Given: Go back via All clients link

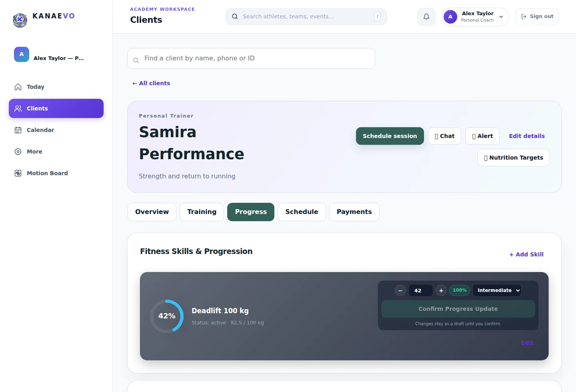Looking at the screenshot, I should click(151, 83).
